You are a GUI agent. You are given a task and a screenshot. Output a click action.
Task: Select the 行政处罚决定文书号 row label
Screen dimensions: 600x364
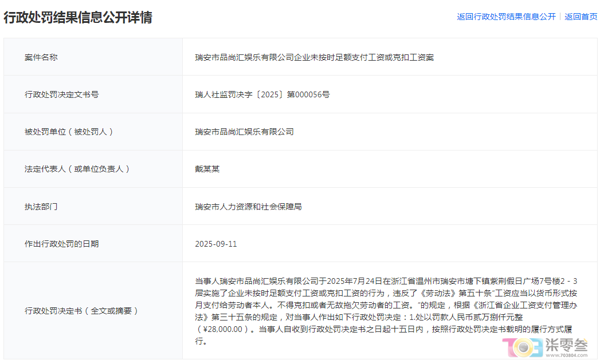(62, 94)
